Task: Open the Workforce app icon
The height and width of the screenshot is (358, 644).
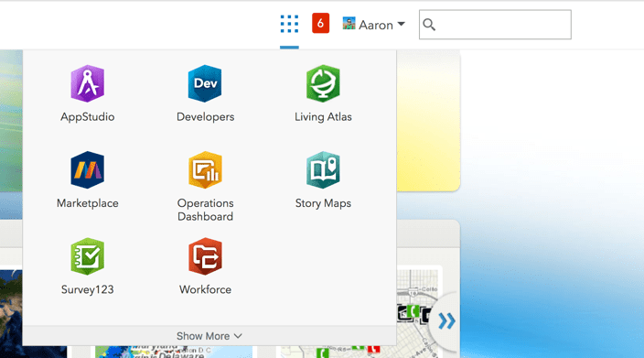Action: pyautogui.click(x=205, y=256)
